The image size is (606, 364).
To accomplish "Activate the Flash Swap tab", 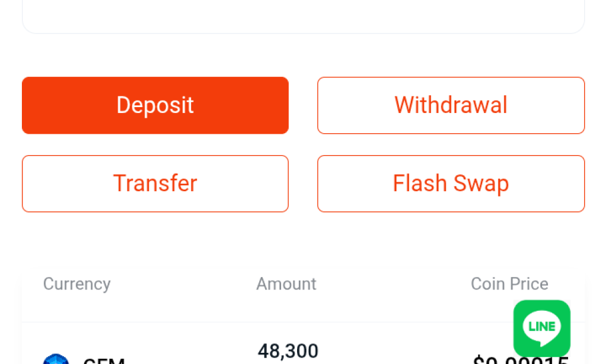I will tap(450, 183).
